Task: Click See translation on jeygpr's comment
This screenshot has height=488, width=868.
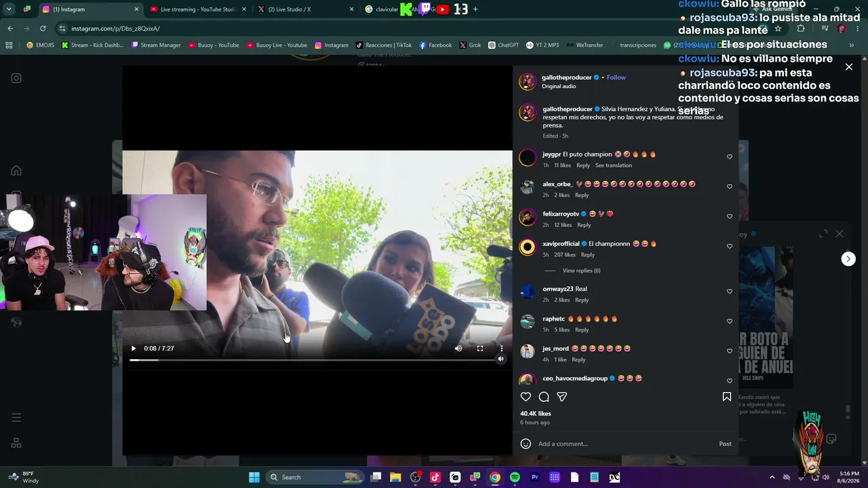Action: tap(614, 165)
